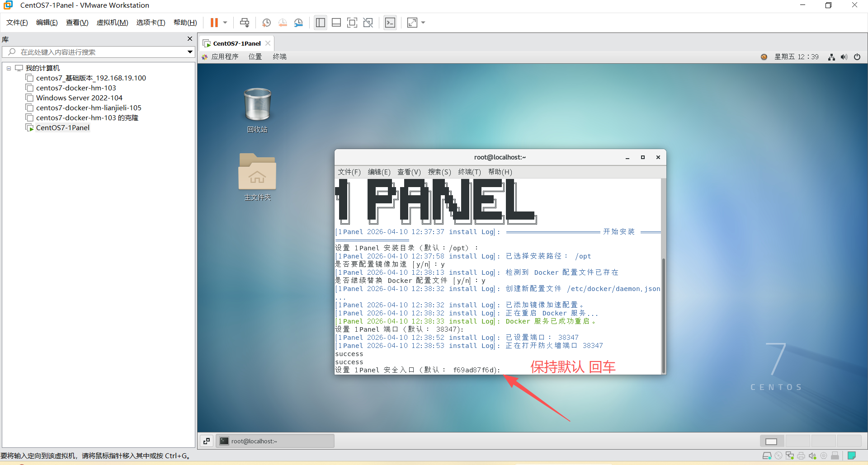This screenshot has height=465, width=868.
Task: Click root@localhost taskbar window button
Action: click(x=275, y=441)
